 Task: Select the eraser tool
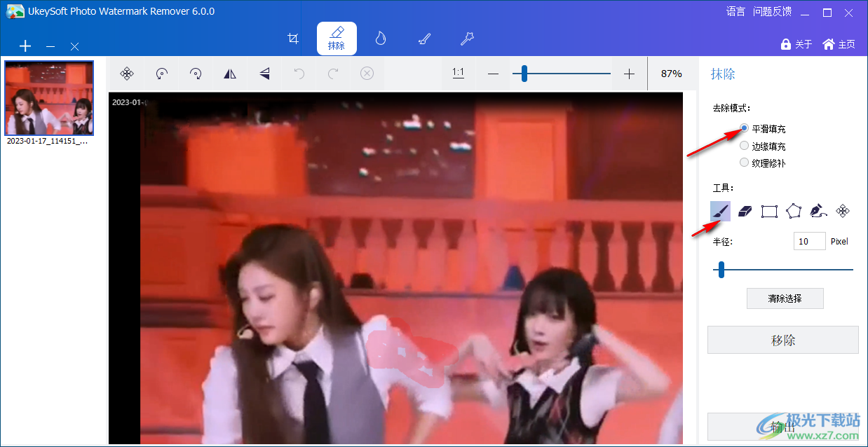pyautogui.click(x=745, y=211)
